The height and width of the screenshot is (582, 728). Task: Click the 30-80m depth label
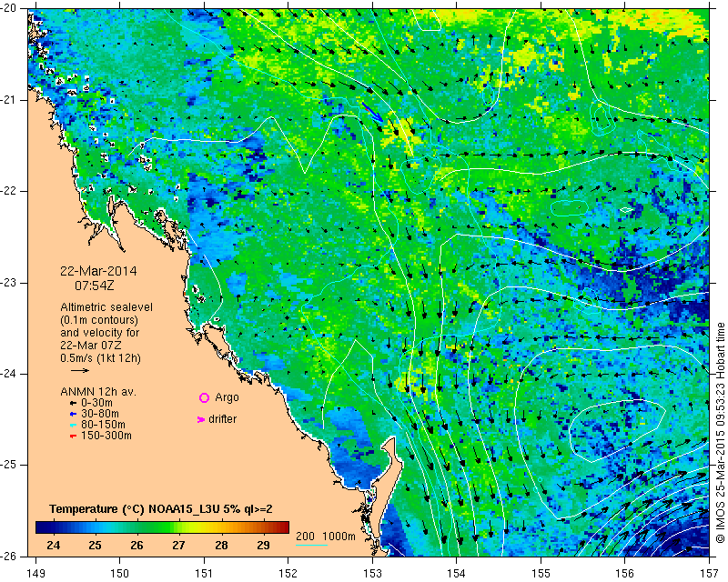click(100, 414)
